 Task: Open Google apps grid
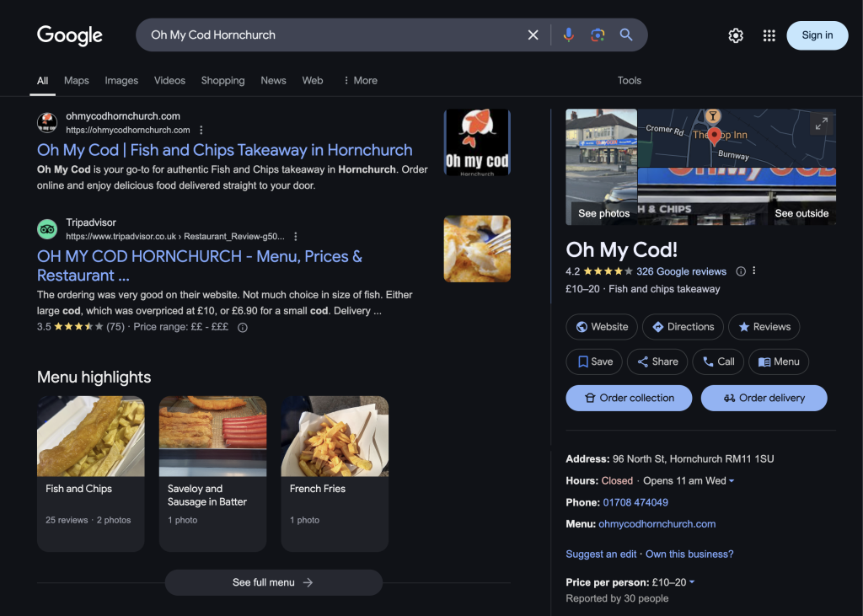[769, 35]
